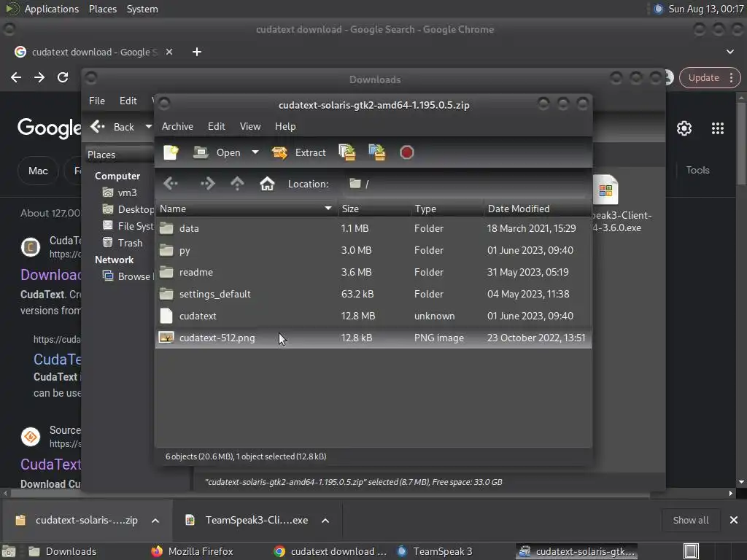This screenshot has width=747, height=560.
Task: Create new archive icon in toolbar
Action: tap(171, 152)
